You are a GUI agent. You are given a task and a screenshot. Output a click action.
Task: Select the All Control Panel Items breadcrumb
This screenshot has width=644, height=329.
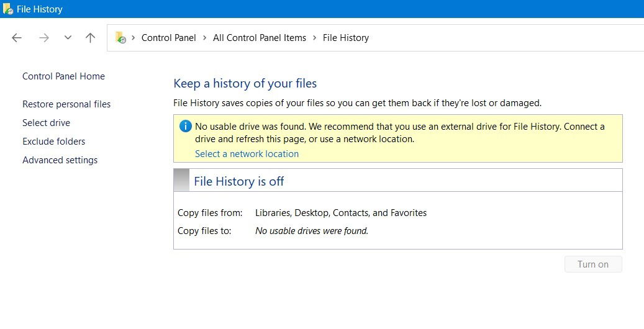[x=260, y=38]
